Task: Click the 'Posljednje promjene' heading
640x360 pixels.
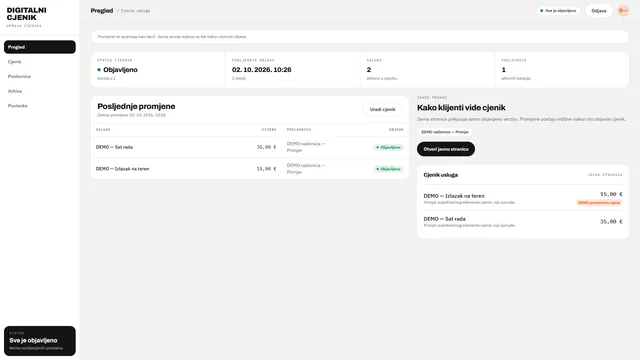Action: [136, 106]
